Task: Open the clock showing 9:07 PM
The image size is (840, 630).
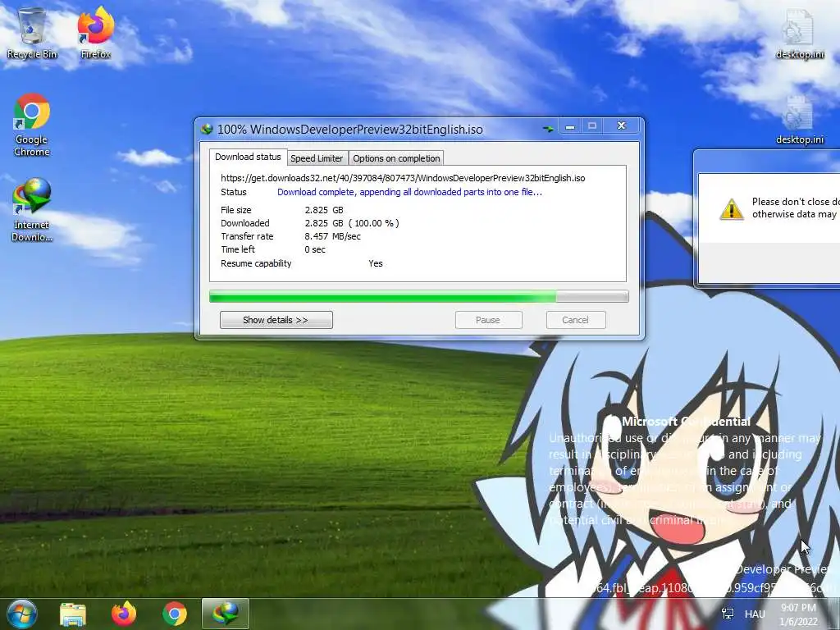Action: pyautogui.click(x=798, y=614)
